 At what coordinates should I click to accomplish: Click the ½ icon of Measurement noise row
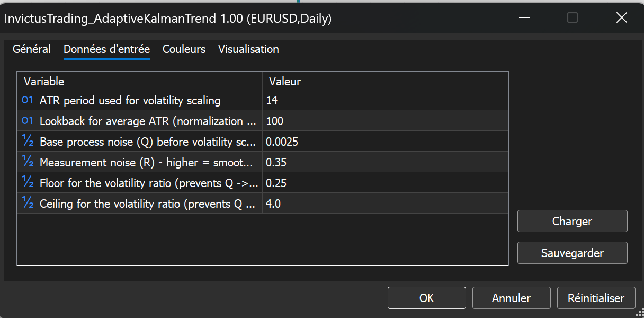point(28,162)
